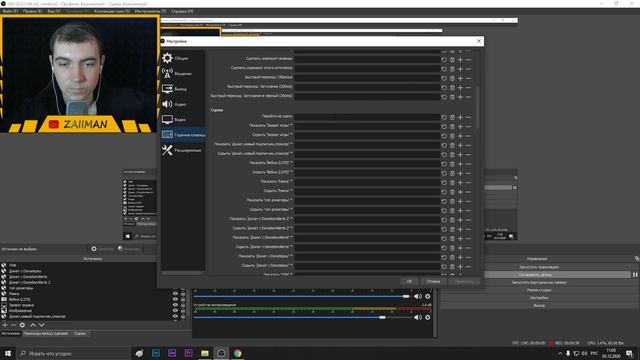Click trash icon for Быстрый переход: Обрезка row
Image resolution: width=640 pixels, height=360 pixels.
(x=452, y=78)
